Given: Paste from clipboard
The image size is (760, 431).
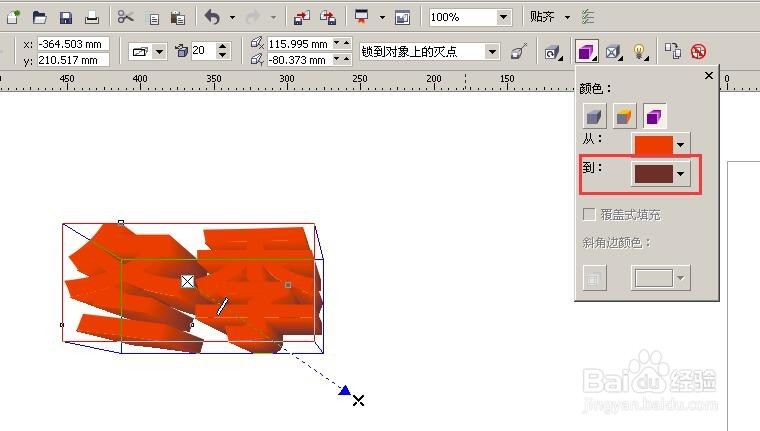Looking at the screenshot, I should (x=178, y=18).
